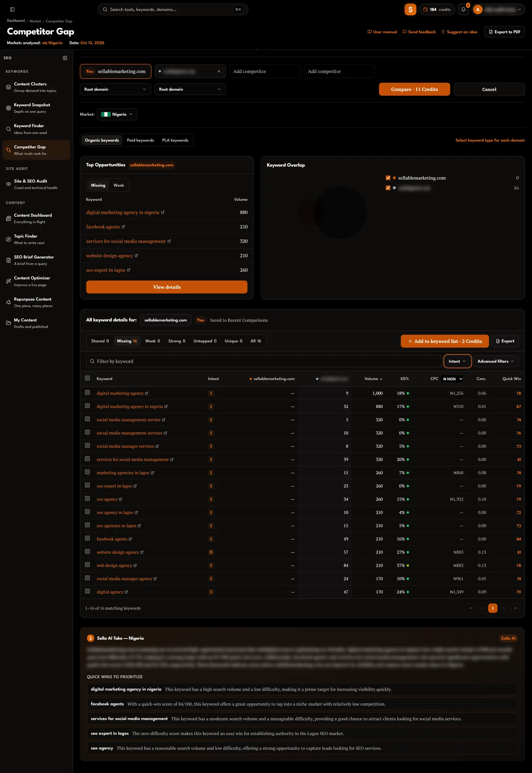The image size is (532, 773).
Task: Click the Filter by keyword field
Action: pos(264,361)
